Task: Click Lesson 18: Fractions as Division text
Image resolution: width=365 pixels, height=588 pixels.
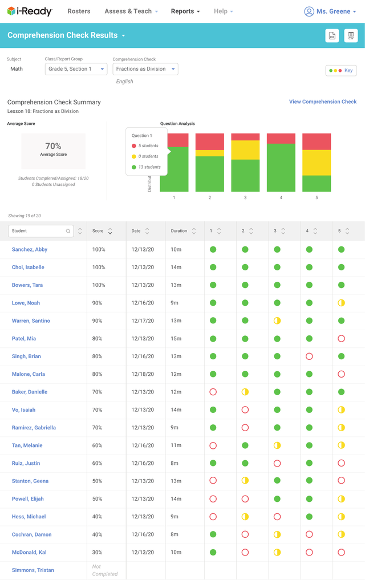Action: (43, 111)
